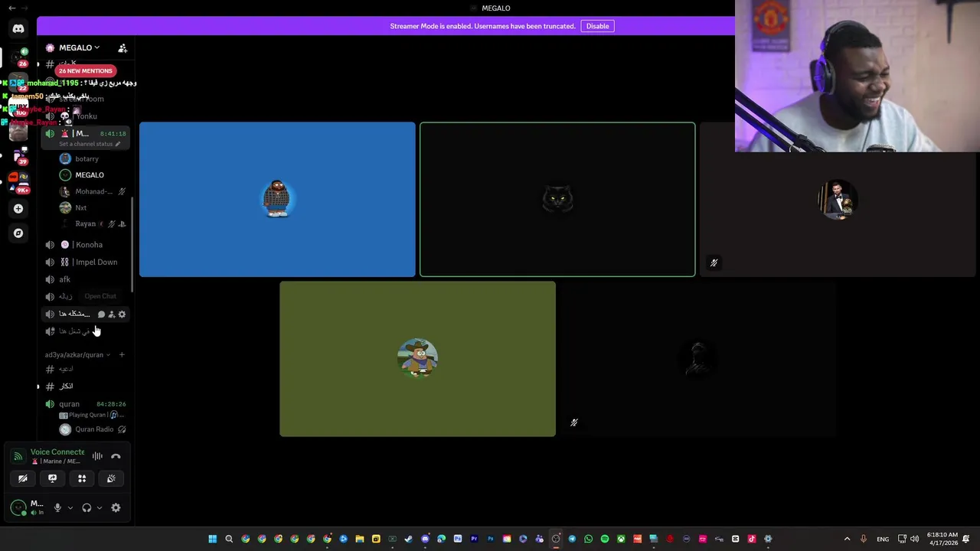Viewport: 980px width, 551px height.
Task: Open Spotify from the taskbar
Action: pyautogui.click(x=605, y=539)
